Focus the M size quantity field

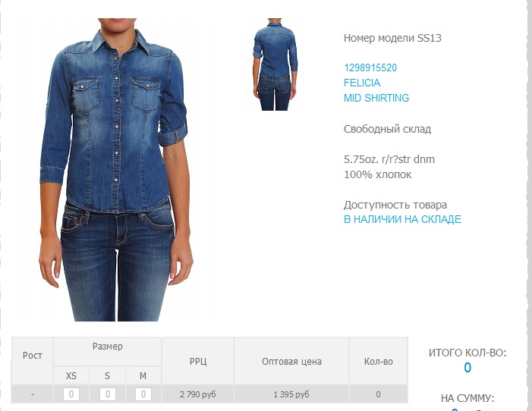pos(143,394)
